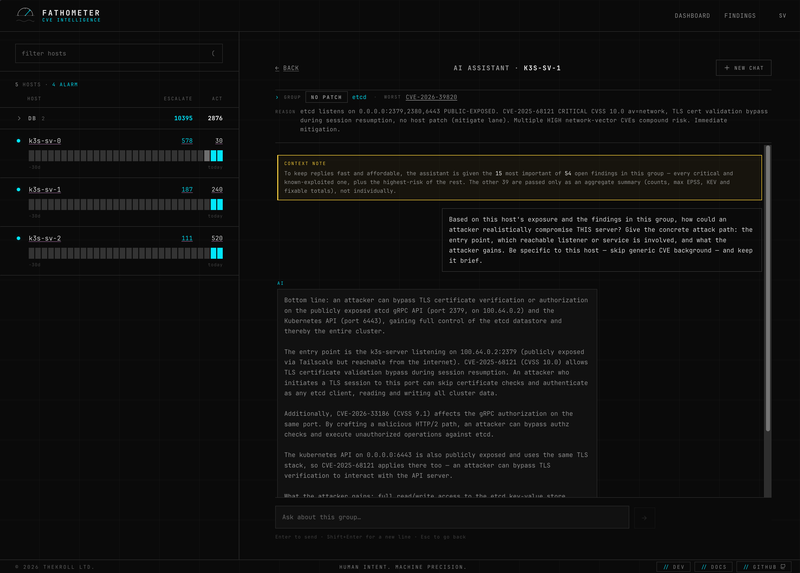Open escalate count 187 for k3s-sv-1
800x573 pixels.
coord(187,190)
